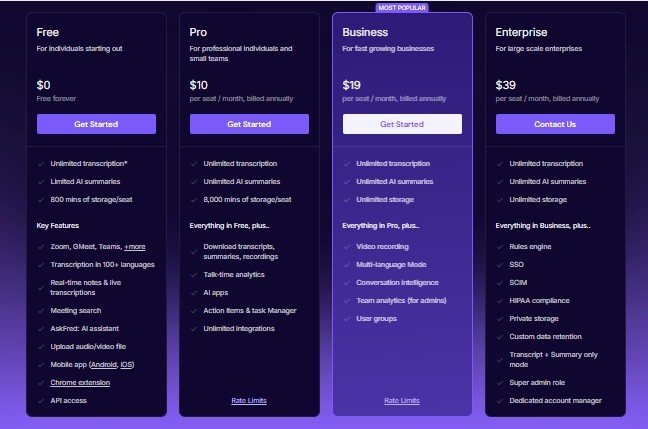This screenshot has width=648, height=429.
Task: Click the checkmark next to Talk-time analytics
Action: point(194,276)
